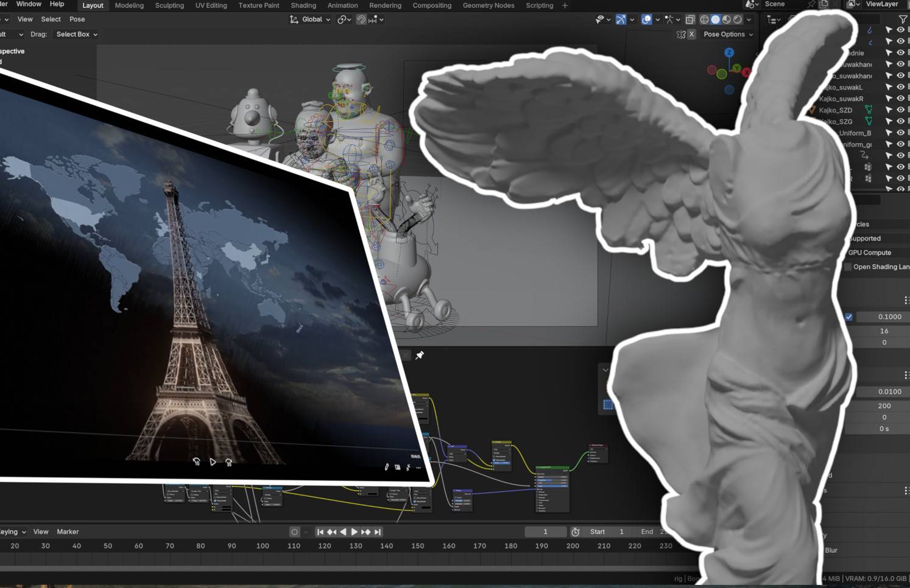This screenshot has height=588, width=910.
Task: Toggle use preview range stopwatch icon
Action: 575,532
